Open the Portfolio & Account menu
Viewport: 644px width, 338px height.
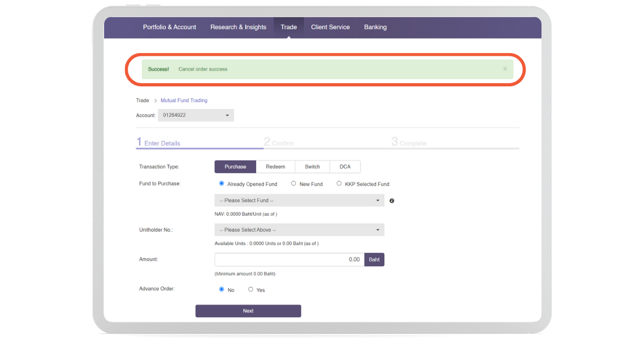pyautogui.click(x=170, y=27)
